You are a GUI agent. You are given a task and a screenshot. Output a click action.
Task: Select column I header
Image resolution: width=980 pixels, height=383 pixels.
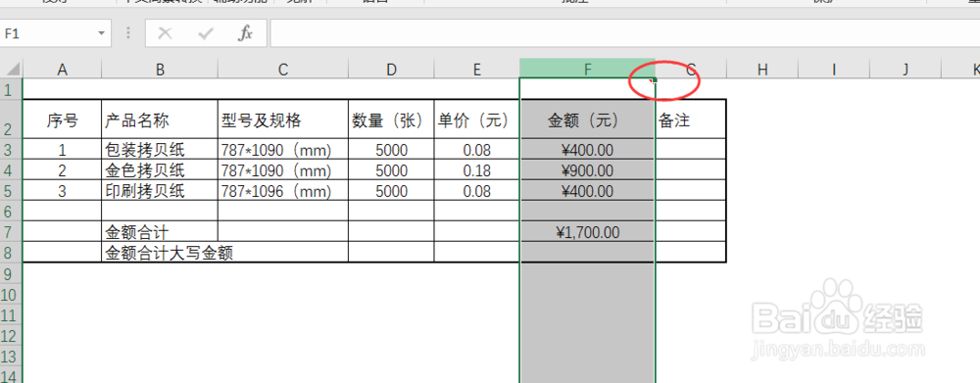834,70
